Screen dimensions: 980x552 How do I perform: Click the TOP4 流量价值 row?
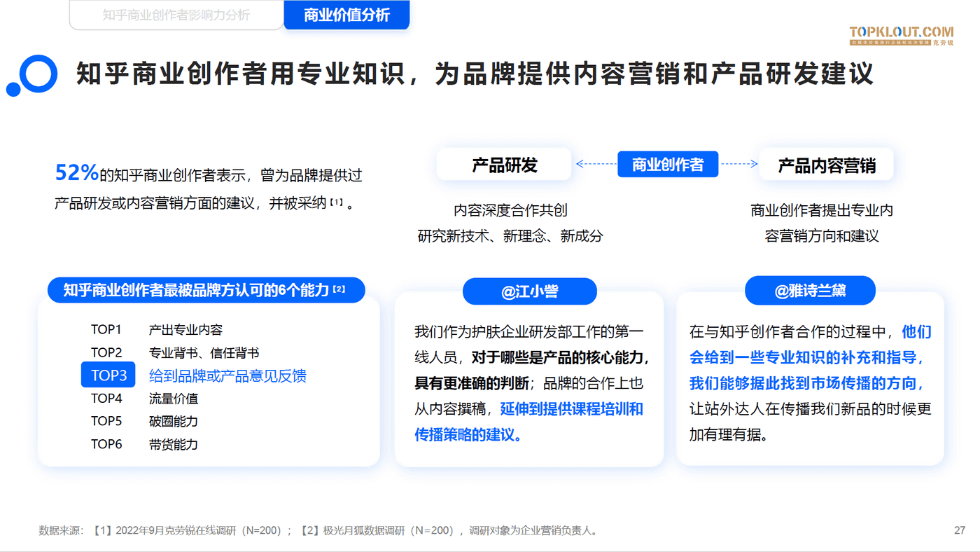[145, 399]
